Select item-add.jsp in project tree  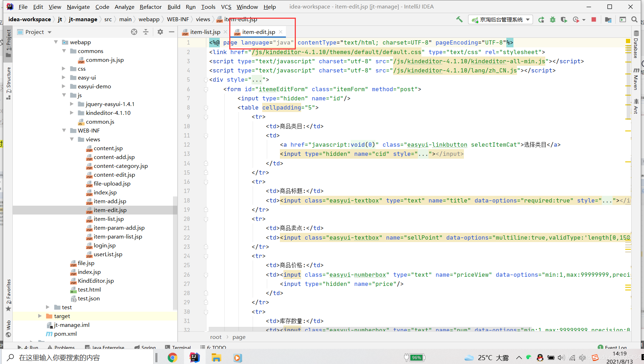tap(110, 201)
